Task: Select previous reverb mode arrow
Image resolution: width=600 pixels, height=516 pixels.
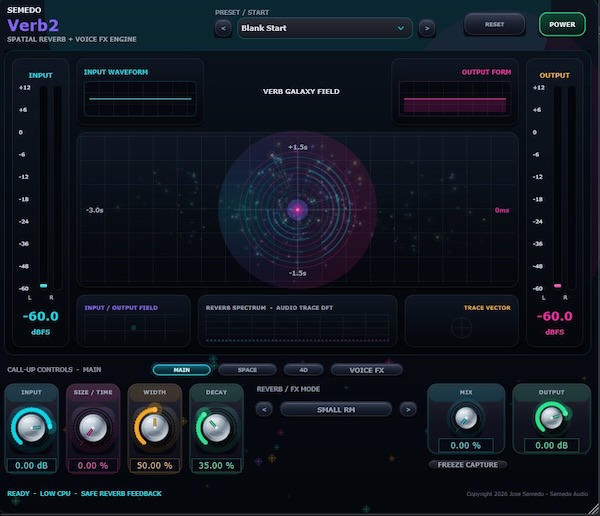Action: point(264,410)
